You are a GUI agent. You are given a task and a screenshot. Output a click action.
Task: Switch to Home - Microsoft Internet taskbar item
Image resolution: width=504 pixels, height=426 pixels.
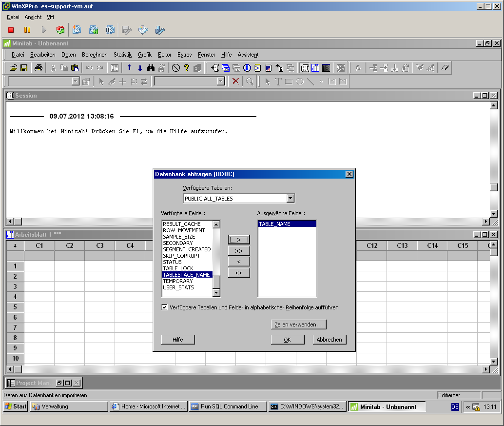coord(149,406)
